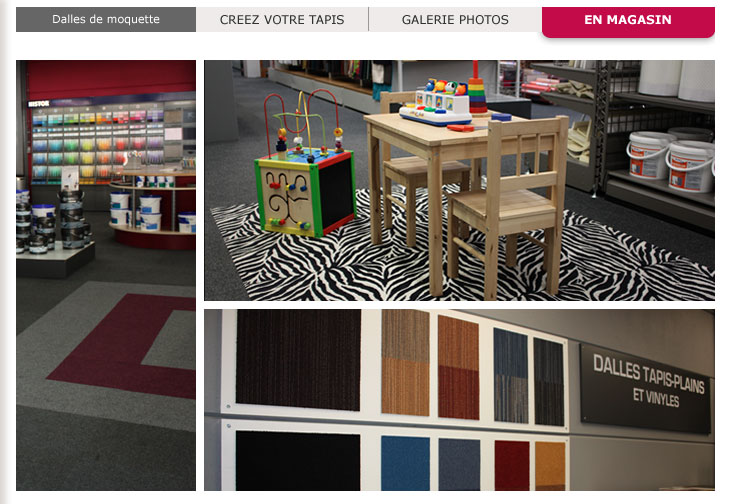Click the blue carpet tile sample
737x504 pixels.
pyautogui.click(x=405, y=463)
